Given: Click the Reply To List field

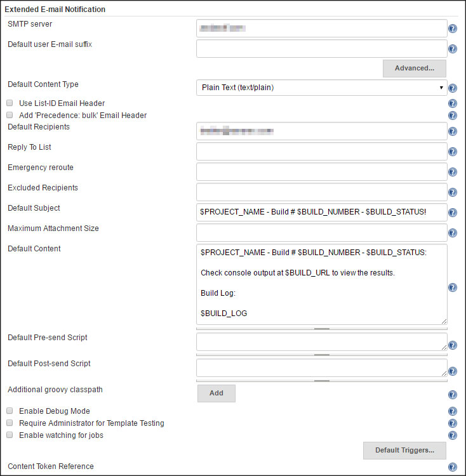Looking at the screenshot, I should (x=321, y=152).
